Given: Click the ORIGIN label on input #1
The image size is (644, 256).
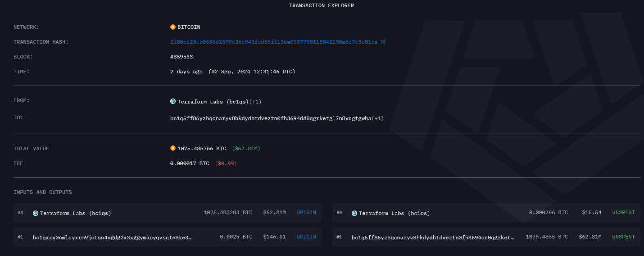Looking at the screenshot, I should click(x=306, y=237).
